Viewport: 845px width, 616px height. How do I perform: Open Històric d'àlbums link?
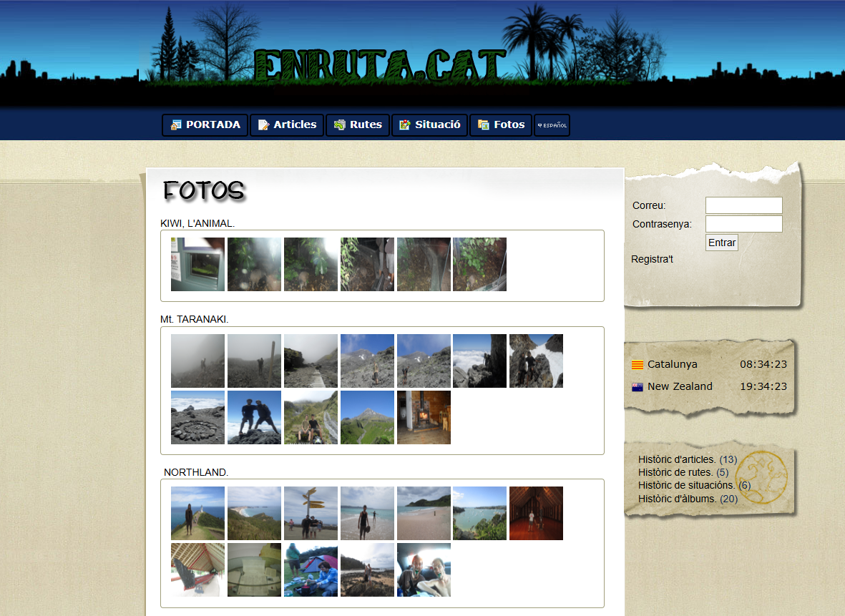coord(678,499)
